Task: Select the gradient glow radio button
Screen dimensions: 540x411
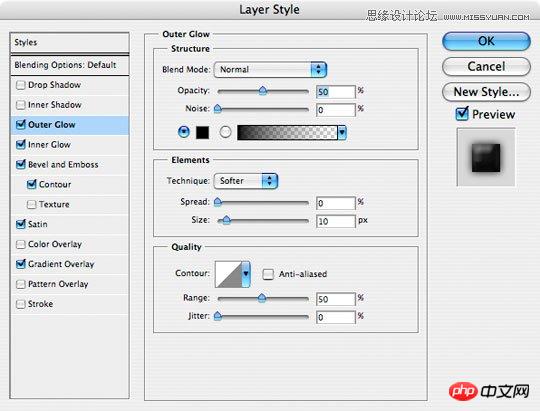Action: (225, 132)
